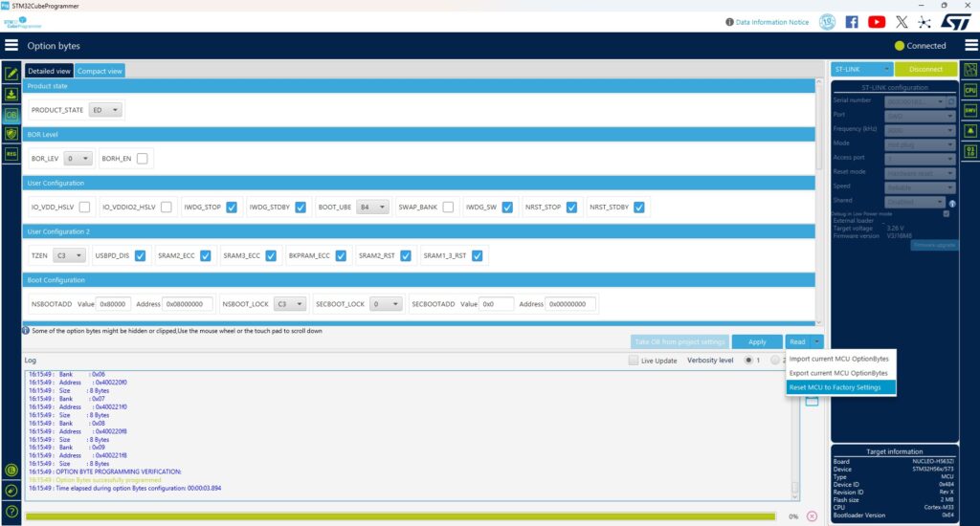Switch to the Compact view tab

(100, 71)
